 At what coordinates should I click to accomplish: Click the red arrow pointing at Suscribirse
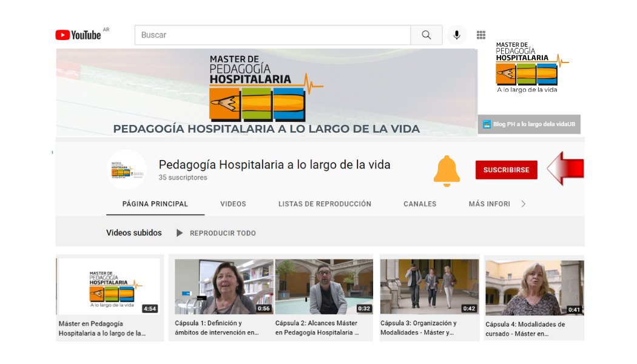[565, 169]
